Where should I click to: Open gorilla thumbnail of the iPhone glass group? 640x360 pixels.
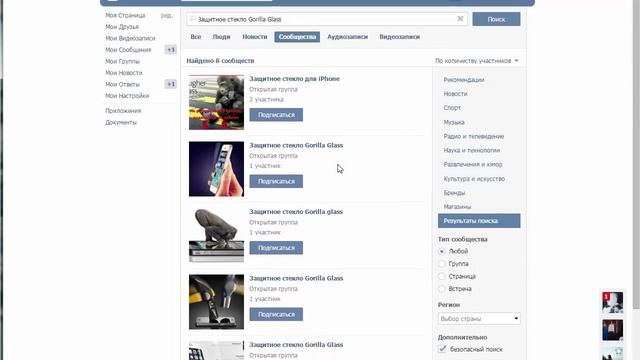coord(216,102)
